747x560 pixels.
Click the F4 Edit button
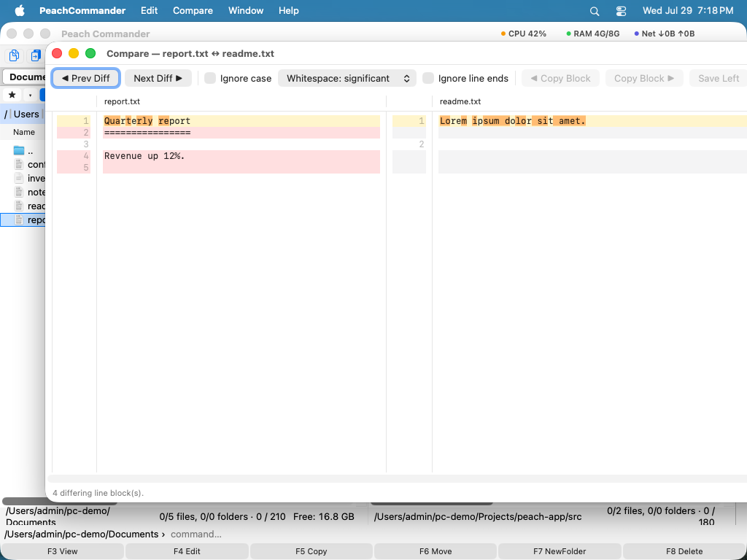187,551
